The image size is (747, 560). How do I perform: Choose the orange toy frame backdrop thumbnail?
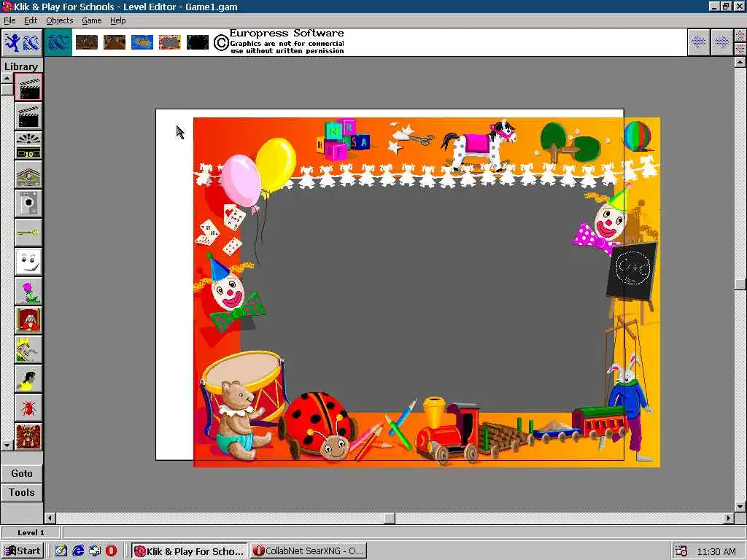click(169, 42)
